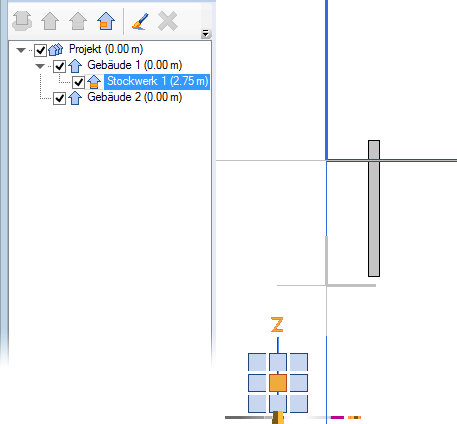
Task: Click the orange center view cube square
Action: [278, 383]
